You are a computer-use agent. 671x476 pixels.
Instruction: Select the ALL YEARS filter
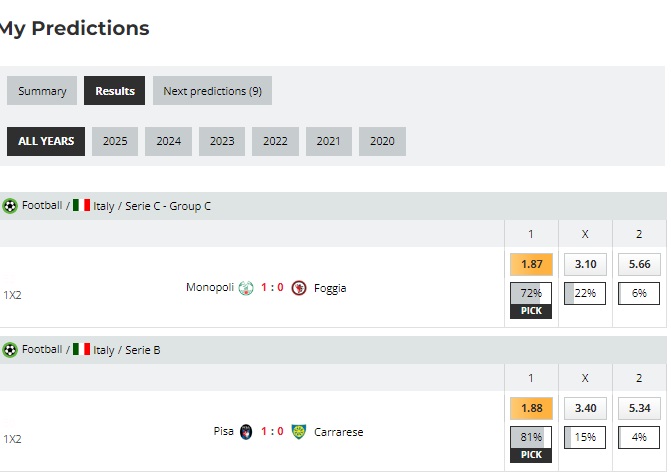46,141
